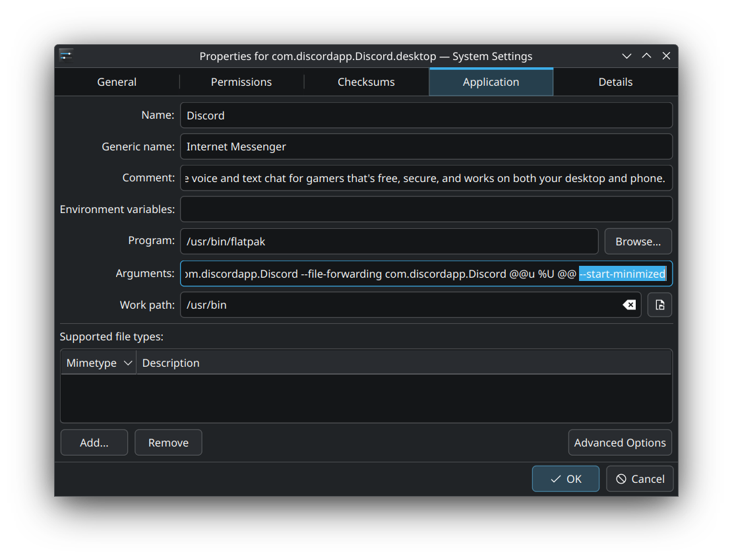Screen dimensions: 732x560
Task: Click the System Settings window icon
Action: (66, 55)
